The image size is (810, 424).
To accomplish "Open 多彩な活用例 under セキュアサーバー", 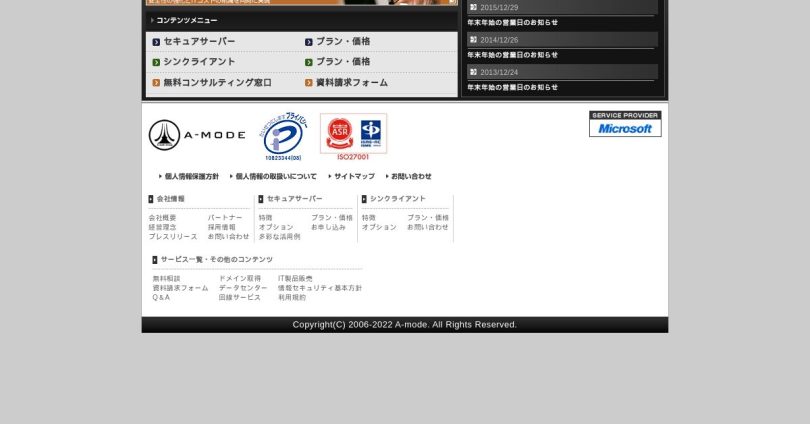I will coord(279,237).
